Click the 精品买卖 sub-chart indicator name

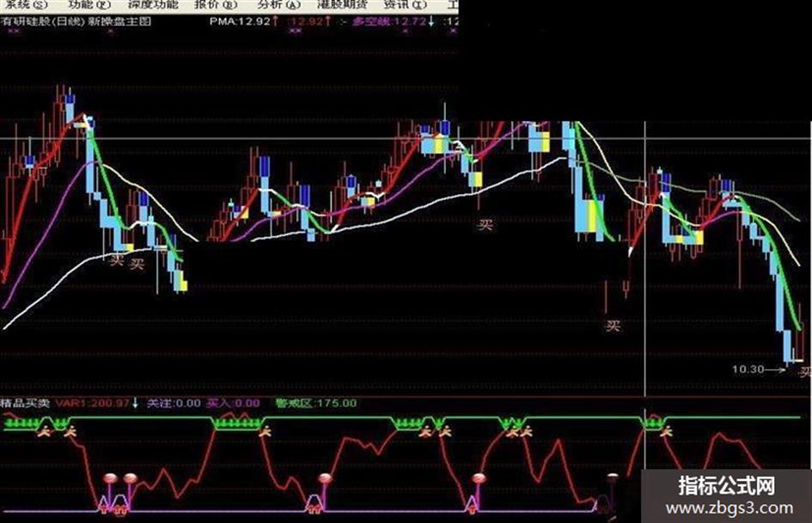[26, 403]
